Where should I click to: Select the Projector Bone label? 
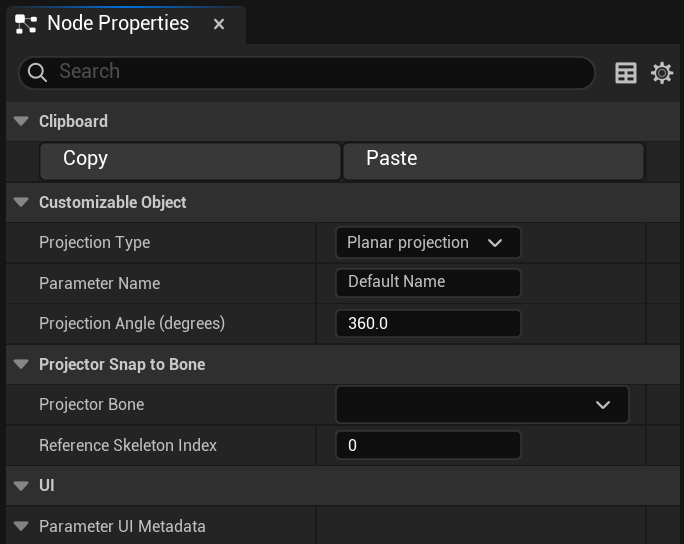tap(92, 404)
